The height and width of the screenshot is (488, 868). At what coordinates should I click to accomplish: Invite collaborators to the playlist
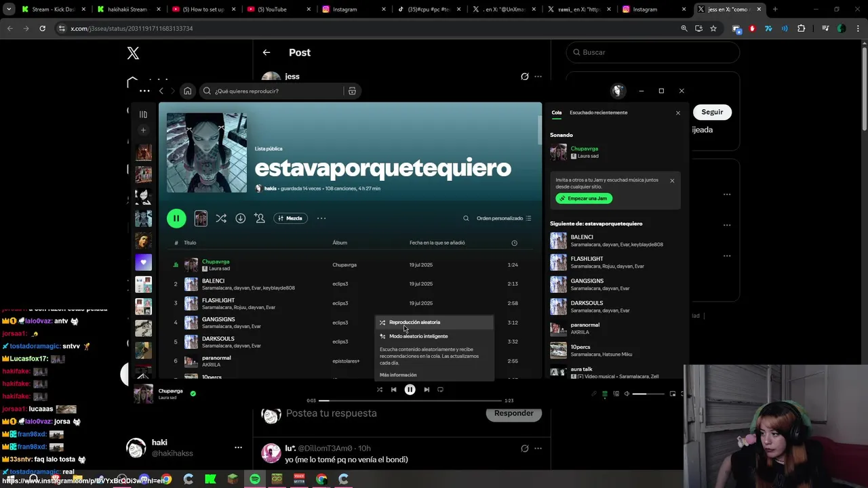260,218
